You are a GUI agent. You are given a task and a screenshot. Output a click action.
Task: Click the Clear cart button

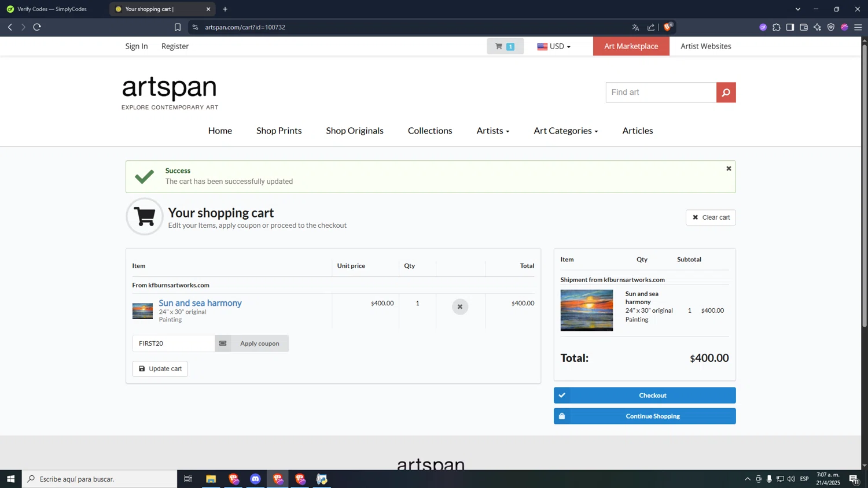711,217
